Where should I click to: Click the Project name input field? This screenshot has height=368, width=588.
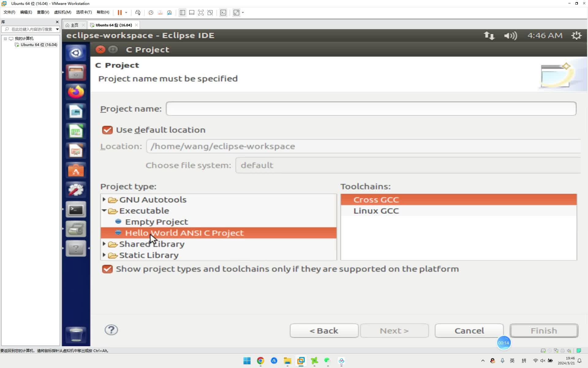[x=371, y=109]
